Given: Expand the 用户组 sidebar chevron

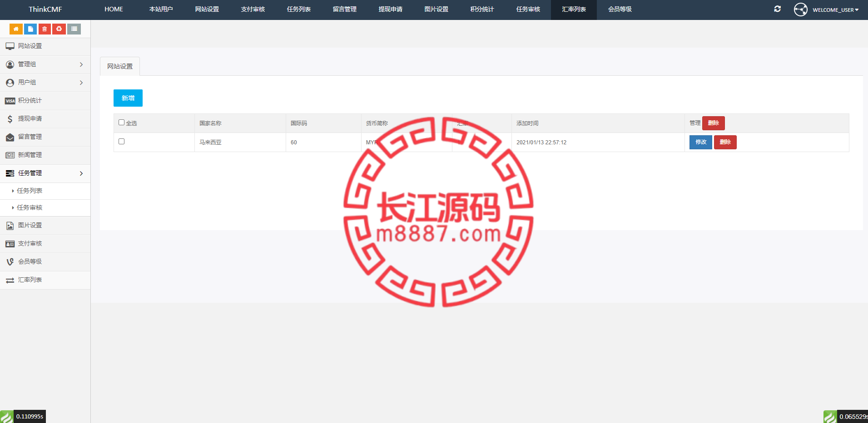Looking at the screenshot, I should tap(81, 83).
